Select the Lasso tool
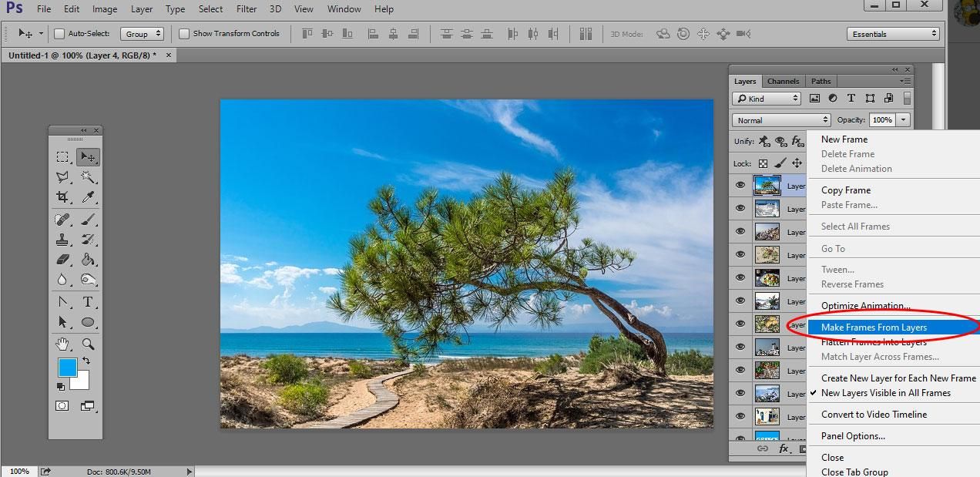The width and height of the screenshot is (980, 477). click(x=62, y=177)
